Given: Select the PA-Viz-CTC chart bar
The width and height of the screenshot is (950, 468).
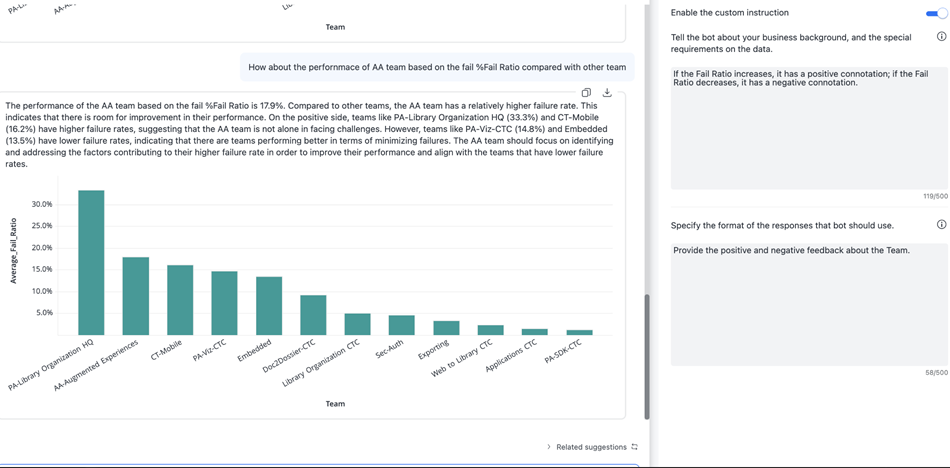Looking at the screenshot, I should (225, 303).
